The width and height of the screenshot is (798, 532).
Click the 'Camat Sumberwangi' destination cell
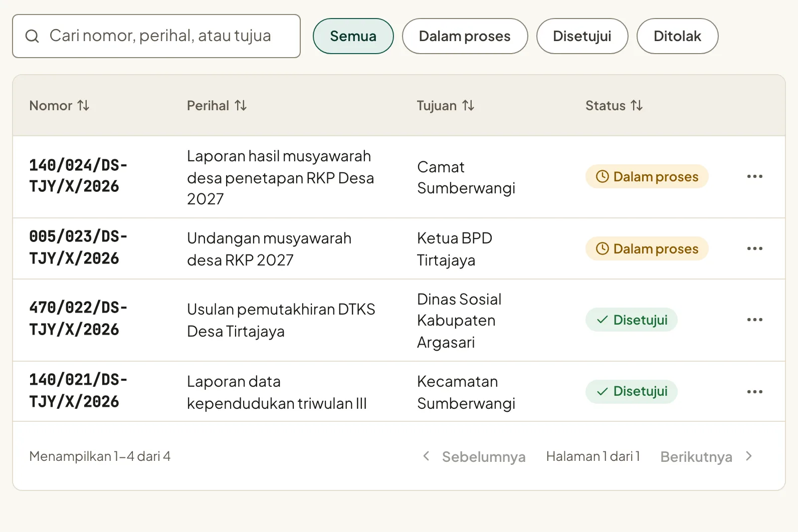[x=466, y=177]
